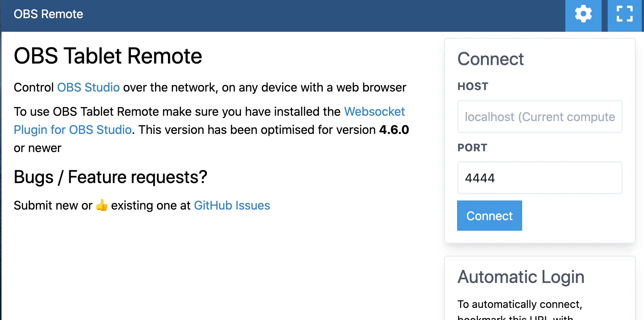Click the PORT label
The width and height of the screenshot is (644, 320).
[473, 148]
